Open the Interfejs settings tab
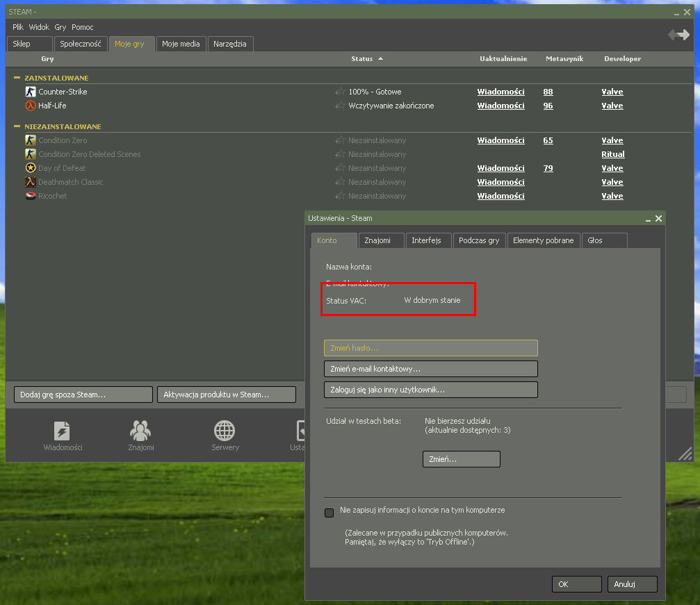This screenshot has height=605, width=700. coord(429,240)
